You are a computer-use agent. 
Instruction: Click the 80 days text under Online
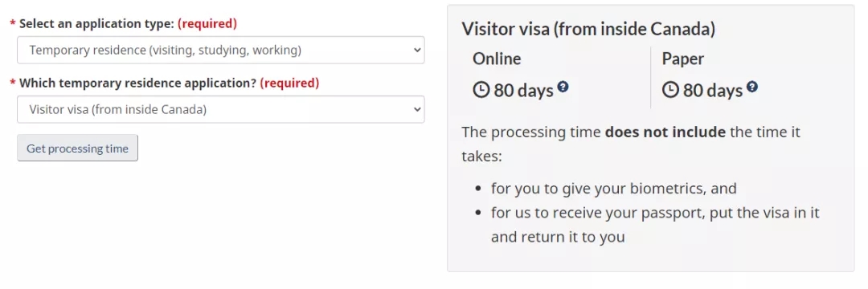click(x=524, y=90)
